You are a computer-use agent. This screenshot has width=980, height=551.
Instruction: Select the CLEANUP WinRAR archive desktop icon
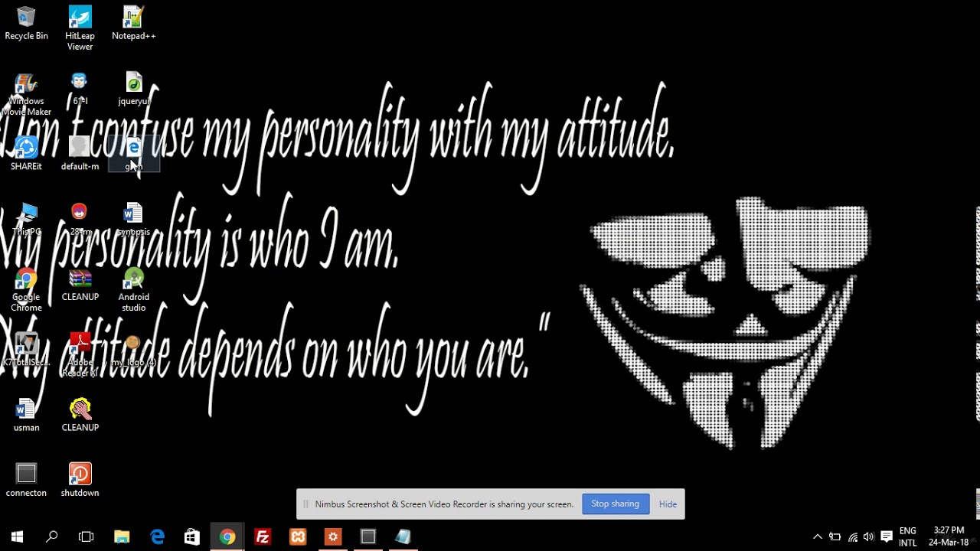pos(80,285)
